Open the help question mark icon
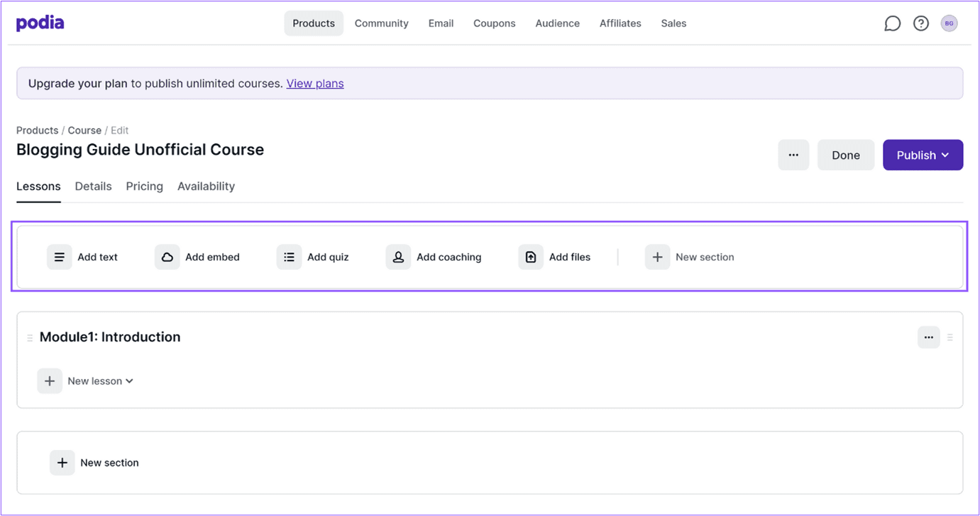This screenshot has height=516, width=980. tap(921, 23)
